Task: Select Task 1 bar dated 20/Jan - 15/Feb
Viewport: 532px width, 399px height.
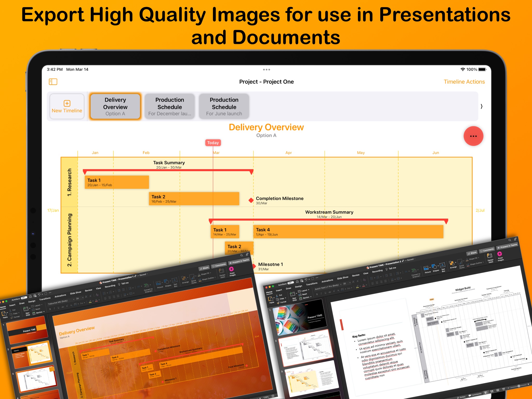Action: coord(117,182)
